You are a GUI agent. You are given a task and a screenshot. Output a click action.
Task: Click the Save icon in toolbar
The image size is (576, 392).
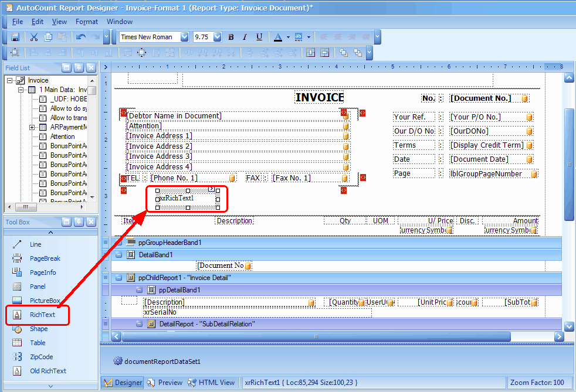(15, 37)
